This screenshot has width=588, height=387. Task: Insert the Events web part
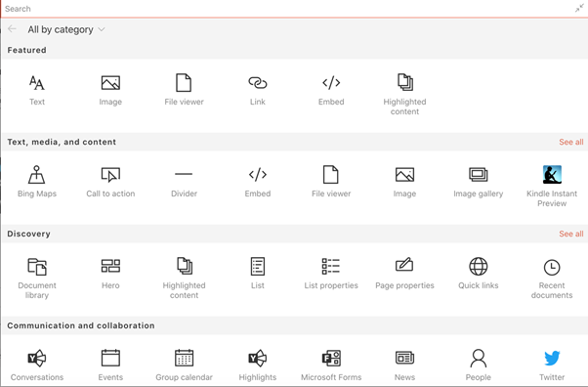110,365
